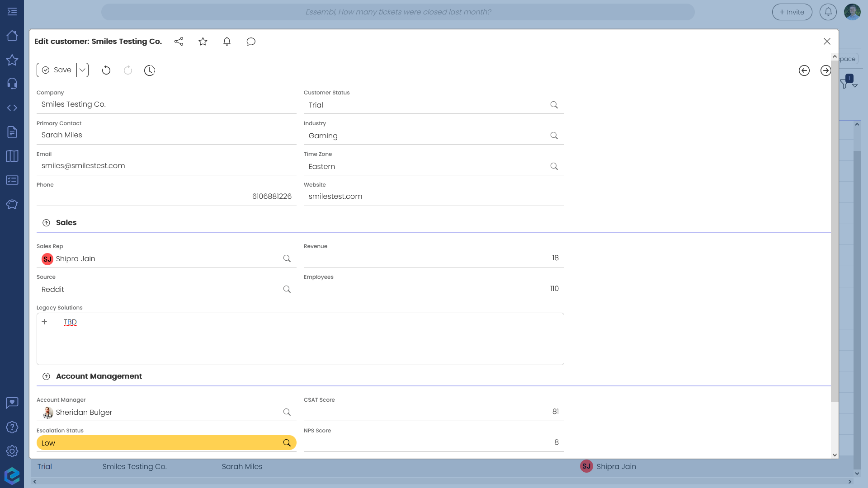This screenshot has width=868, height=488.
Task: Collapse the Sales section
Action: pos(46,223)
